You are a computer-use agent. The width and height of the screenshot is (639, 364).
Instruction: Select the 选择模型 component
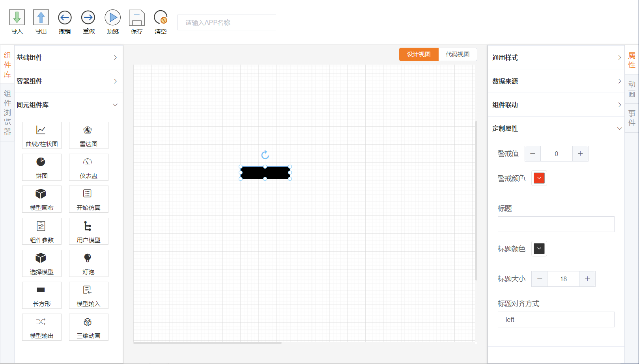click(42, 263)
